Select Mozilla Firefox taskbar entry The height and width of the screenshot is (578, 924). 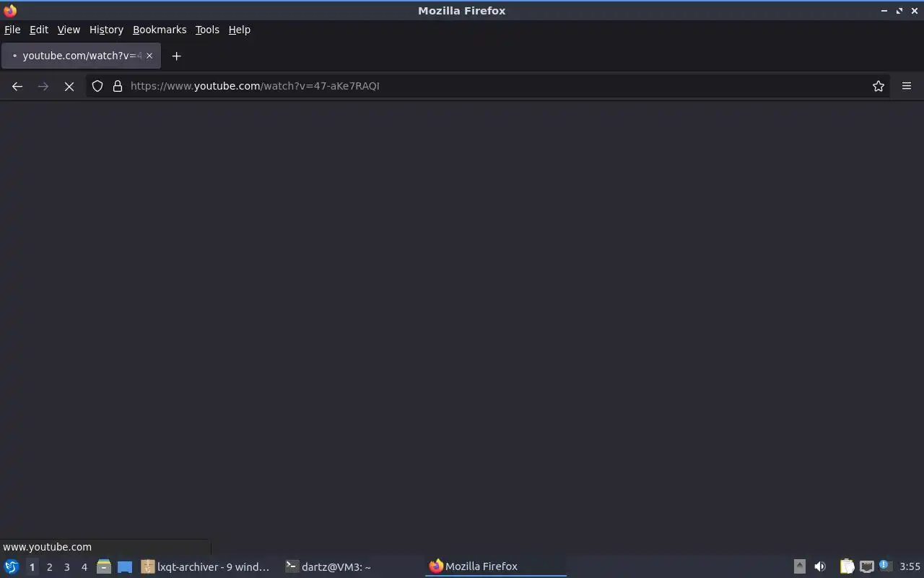click(496, 566)
